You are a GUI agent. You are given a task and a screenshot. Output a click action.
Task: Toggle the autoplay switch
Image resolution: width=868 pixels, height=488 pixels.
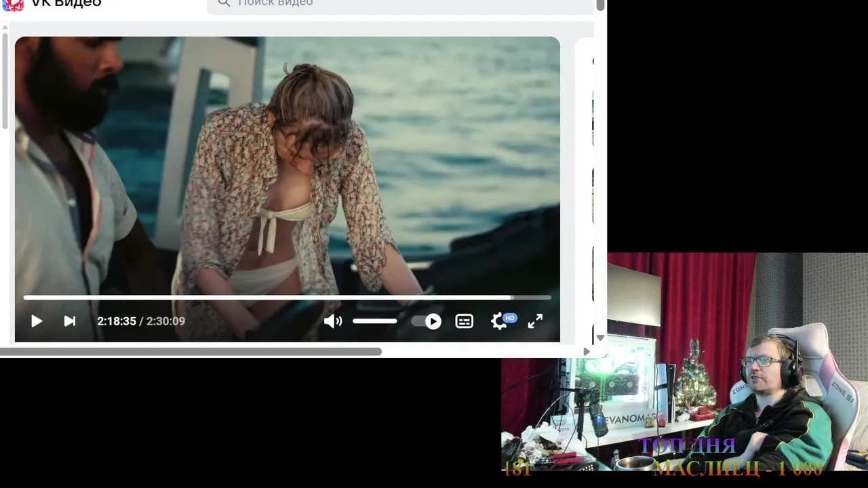pos(427,321)
